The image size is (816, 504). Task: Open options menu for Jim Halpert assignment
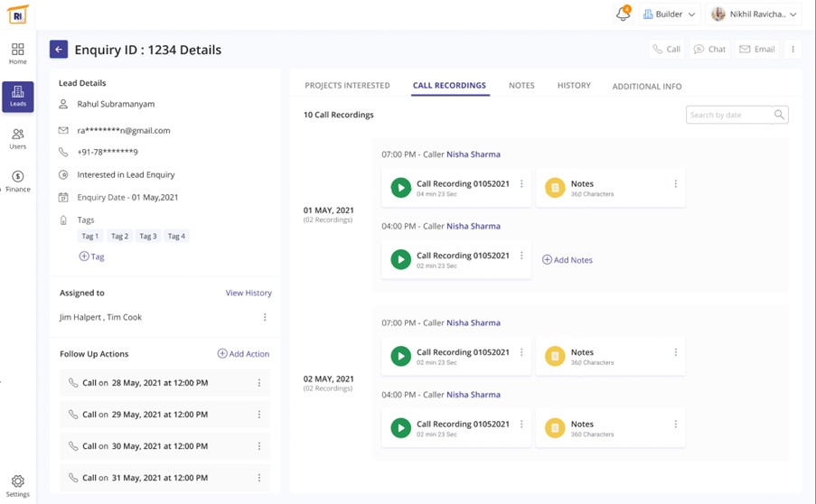[x=265, y=318]
